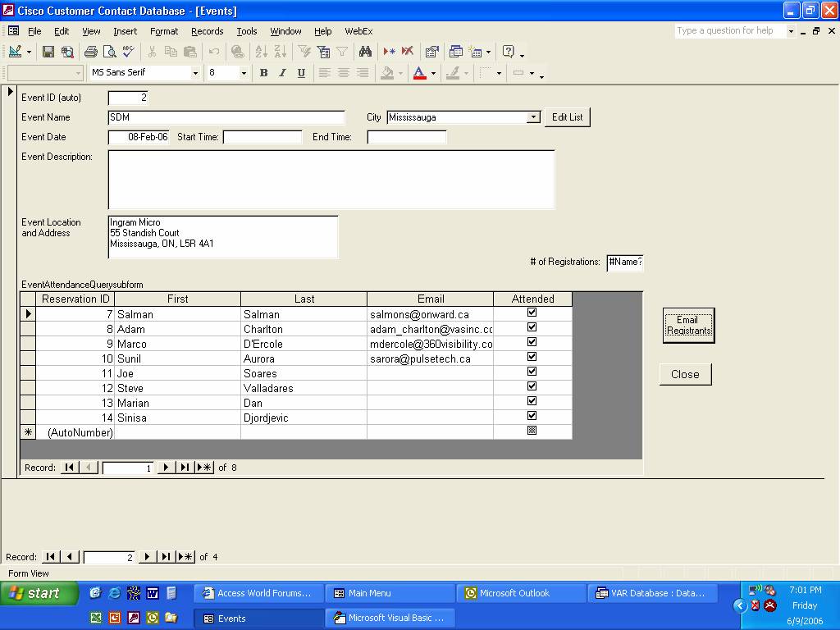The width and height of the screenshot is (840, 630).
Task: Open the Records menu
Action: pyautogui.click(x=207, y=31)
